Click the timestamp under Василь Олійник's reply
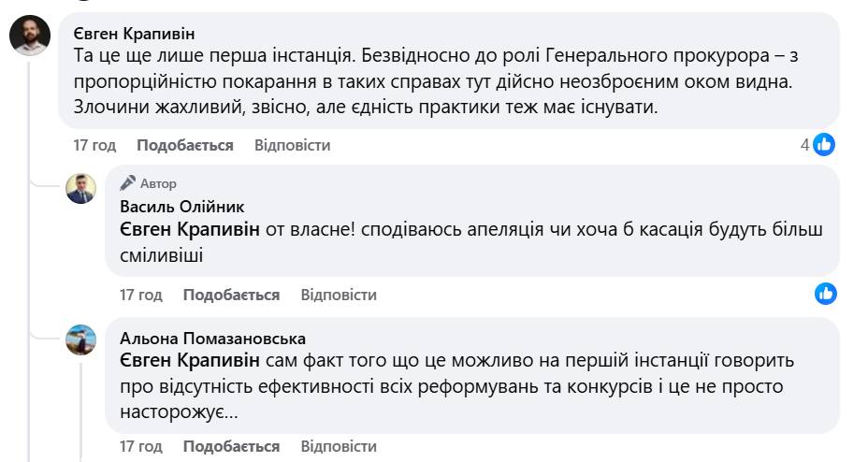 point(141,295)
